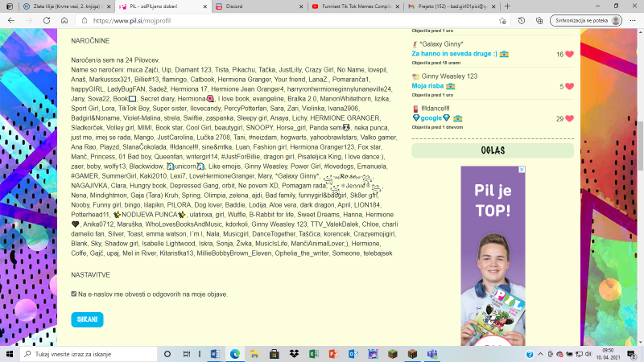
Task: Uncheck the email reply notification checkbox
Action: point(73,294)
